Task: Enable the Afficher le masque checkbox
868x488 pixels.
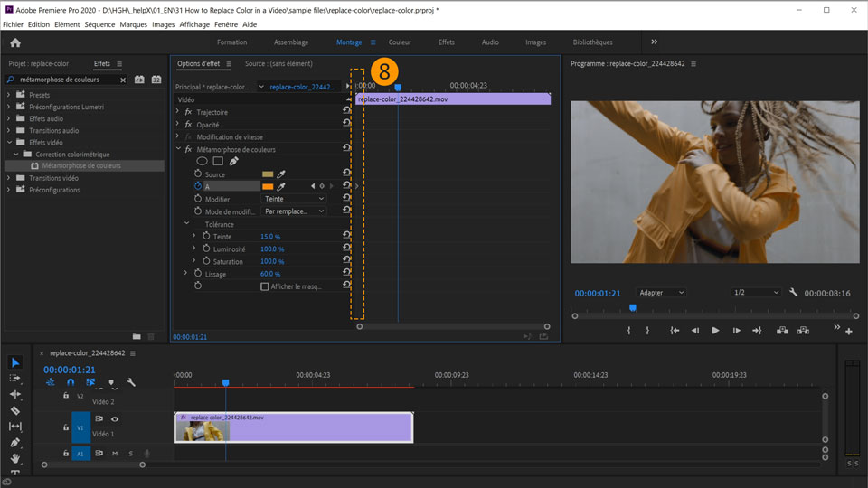Action: point(265,286)
